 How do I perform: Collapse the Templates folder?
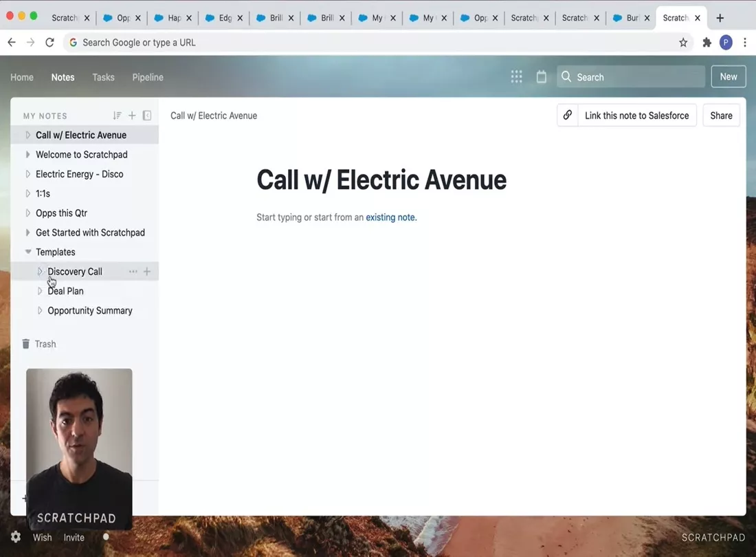coord(28,252)
